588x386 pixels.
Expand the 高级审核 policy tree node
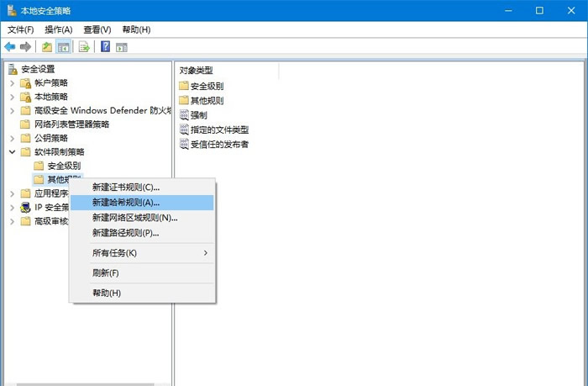click(x=12, y=221)
